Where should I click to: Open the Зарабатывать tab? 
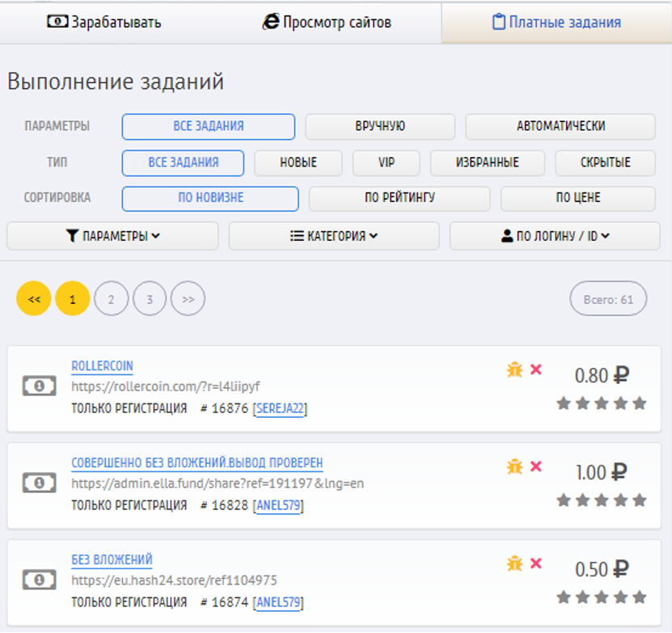pyautogui.click(x=104, y=23)
